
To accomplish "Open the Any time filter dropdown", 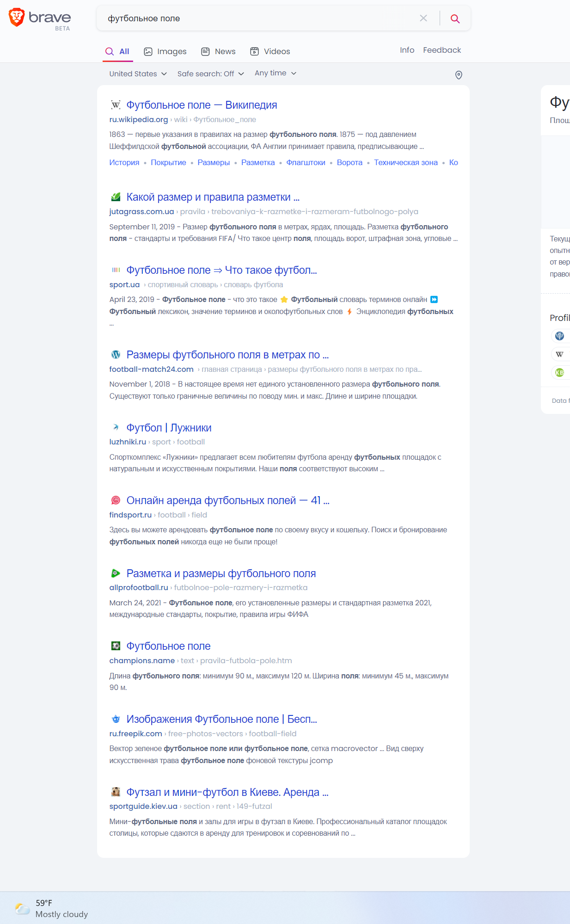I will tap(276, 73).
